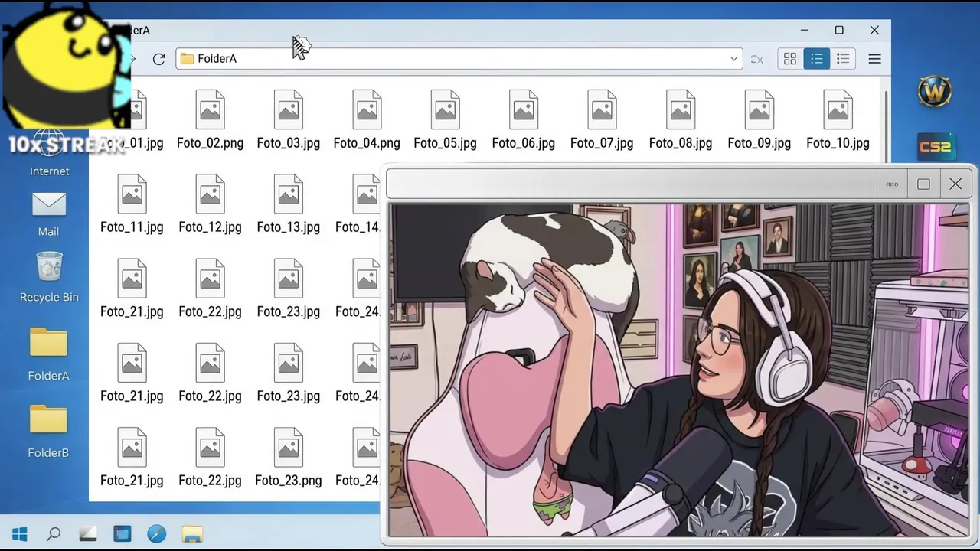Image resolution: width=980 pixels, height=551 pixels.
Task: Select file Foto_10.jpg
Action: point(838,120)
